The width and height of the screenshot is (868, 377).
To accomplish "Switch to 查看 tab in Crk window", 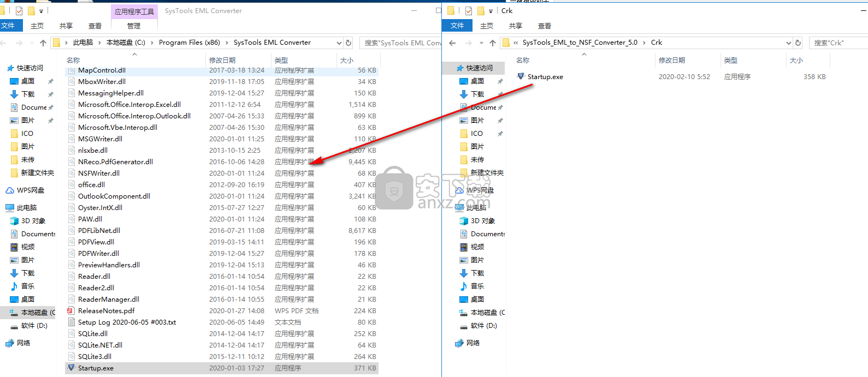I will (x=545, y=26).
